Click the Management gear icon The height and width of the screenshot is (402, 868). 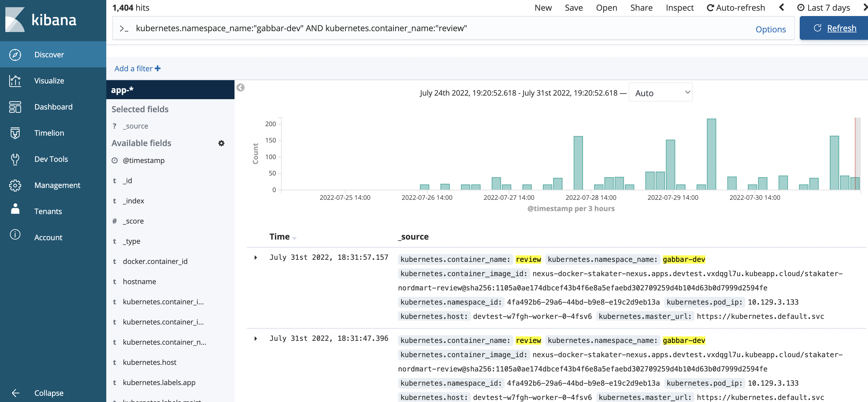point(15,185)
